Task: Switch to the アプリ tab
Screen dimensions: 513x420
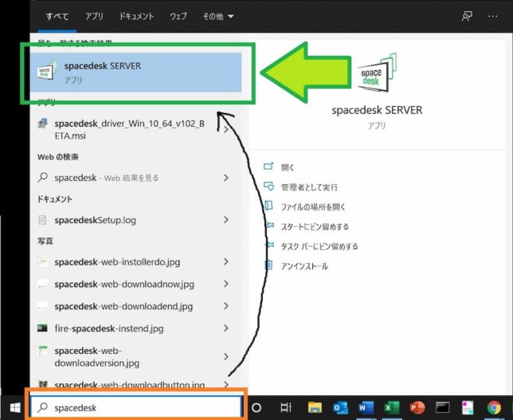Action: coord(94,16)
